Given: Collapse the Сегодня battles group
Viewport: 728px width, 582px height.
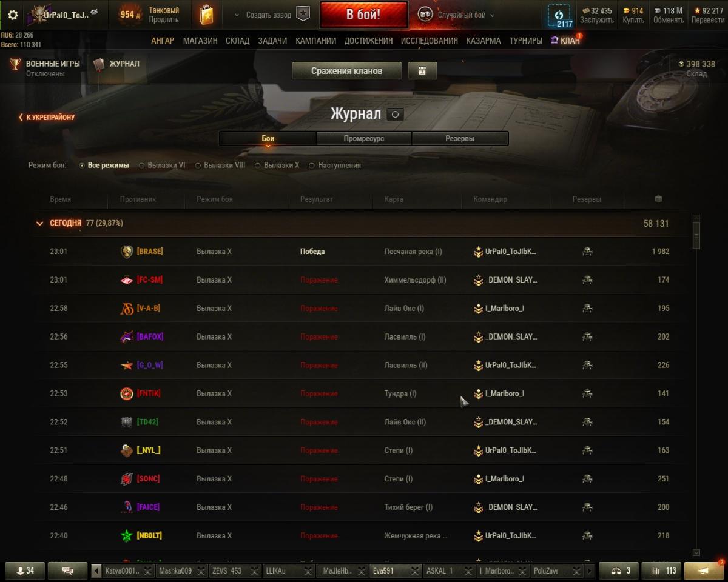Looking at the screenshot, I should 40,223.
